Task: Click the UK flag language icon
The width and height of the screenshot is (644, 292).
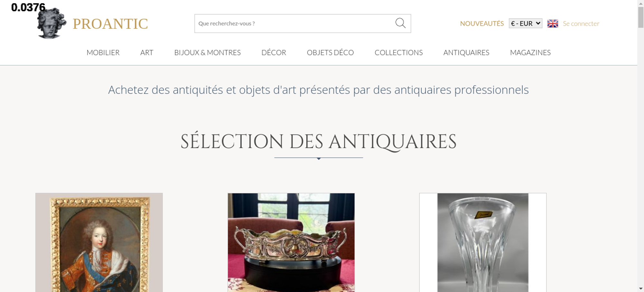Action: [x=553, y=23]
